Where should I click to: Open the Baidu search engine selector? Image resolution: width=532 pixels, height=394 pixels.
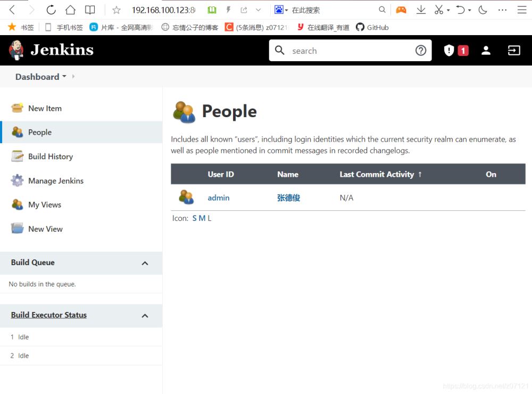pos(281,10)
